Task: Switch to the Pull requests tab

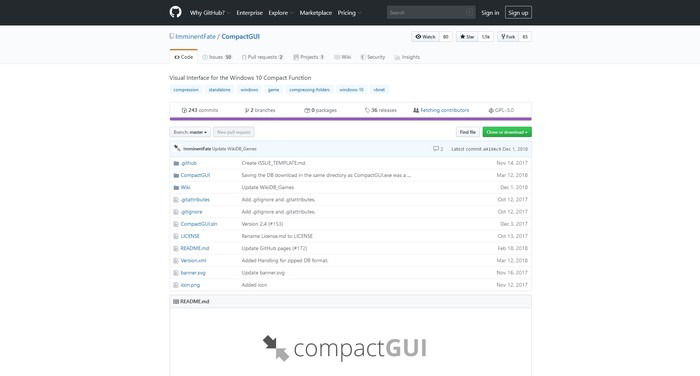Action: (262, 57)
